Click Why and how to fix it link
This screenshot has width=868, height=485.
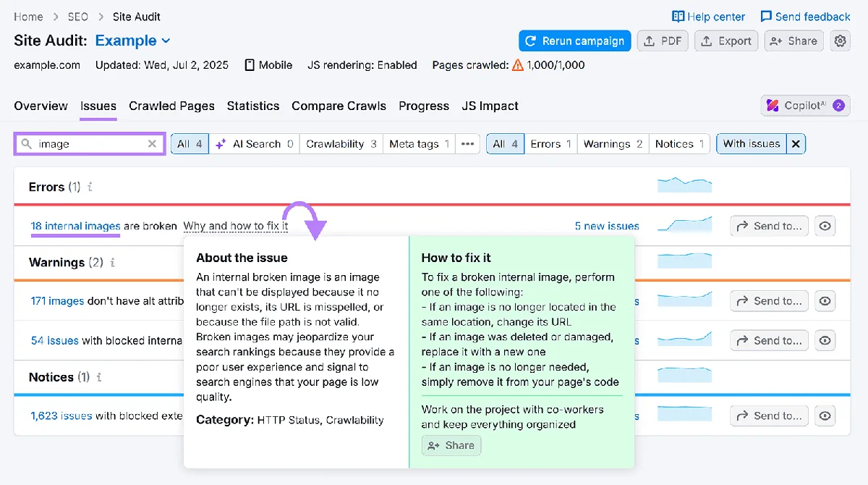236,226
